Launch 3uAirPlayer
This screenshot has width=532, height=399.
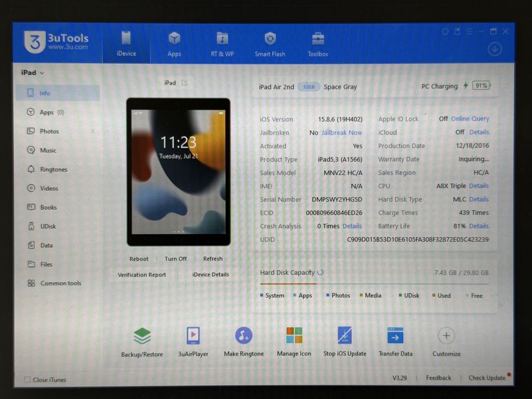point(193,342)
